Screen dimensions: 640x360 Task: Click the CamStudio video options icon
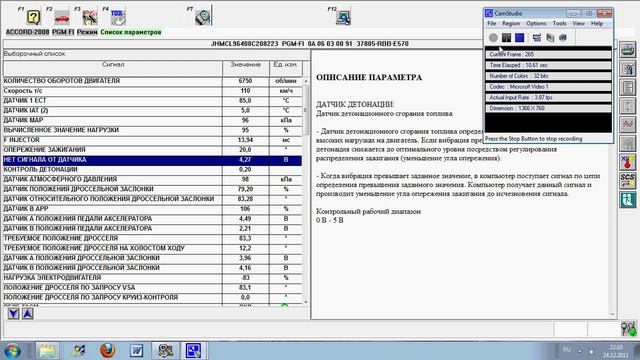563,38
